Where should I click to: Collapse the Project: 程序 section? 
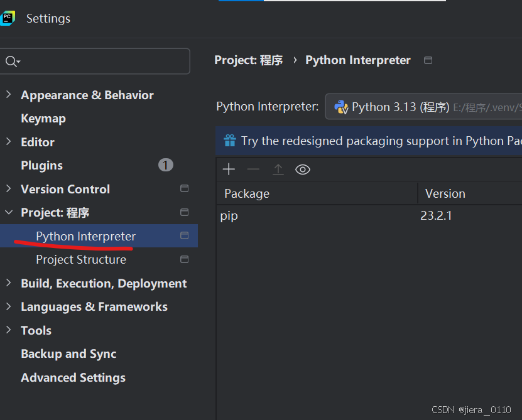click(8, 213)
